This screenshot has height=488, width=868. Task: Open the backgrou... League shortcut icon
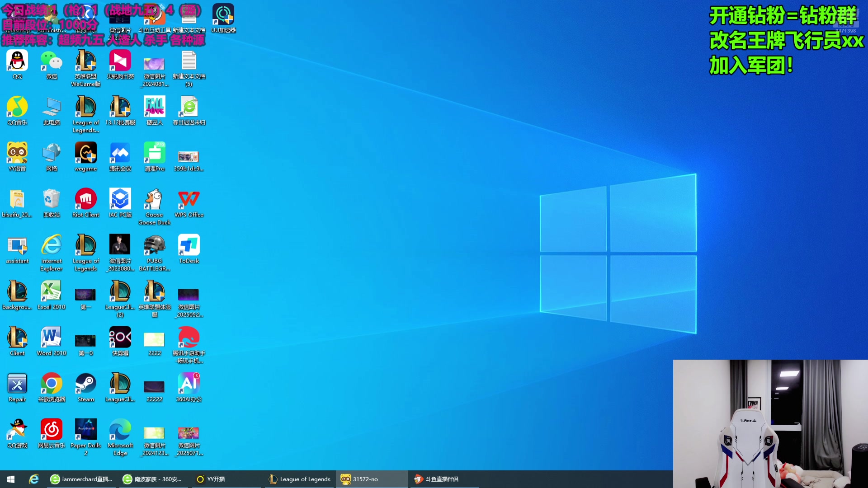pyautogui.click(x=17, y=295)
